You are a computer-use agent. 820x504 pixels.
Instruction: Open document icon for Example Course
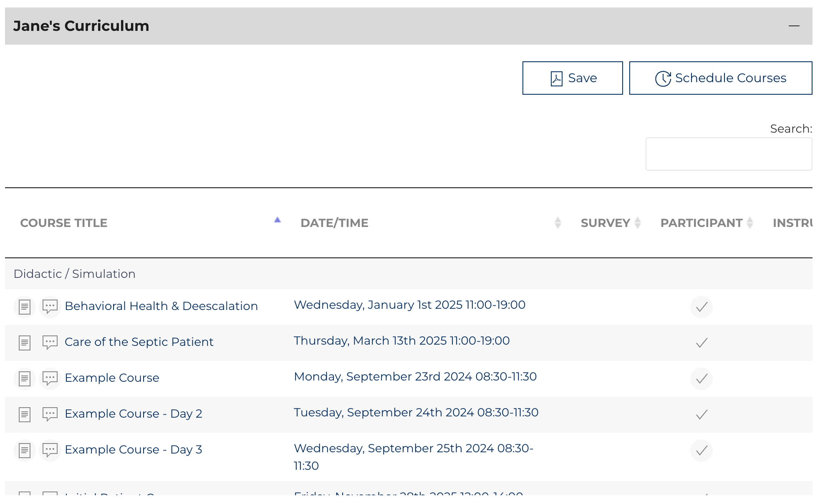[25, 379]
